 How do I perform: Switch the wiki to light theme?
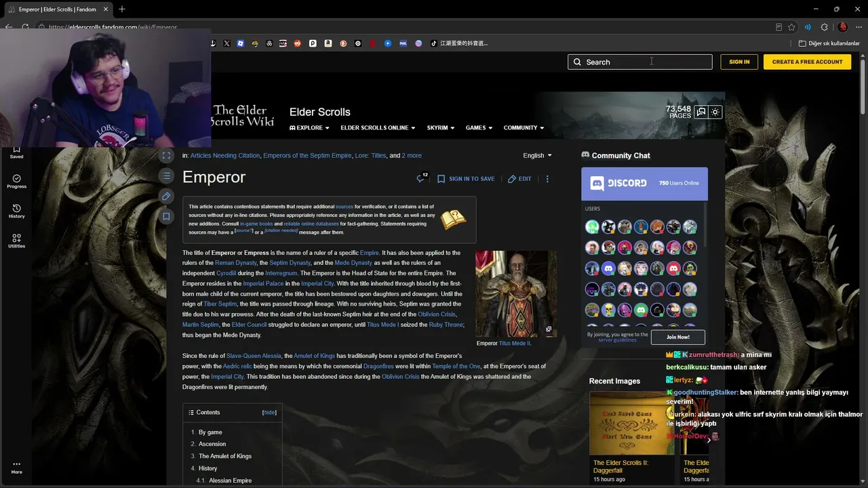(715, 112)
